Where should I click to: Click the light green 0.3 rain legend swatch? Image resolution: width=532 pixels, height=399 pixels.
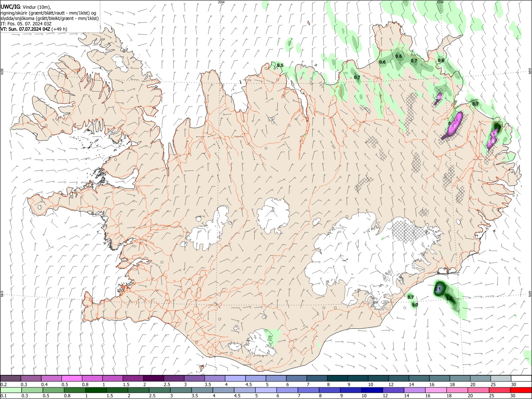(32, 390)
